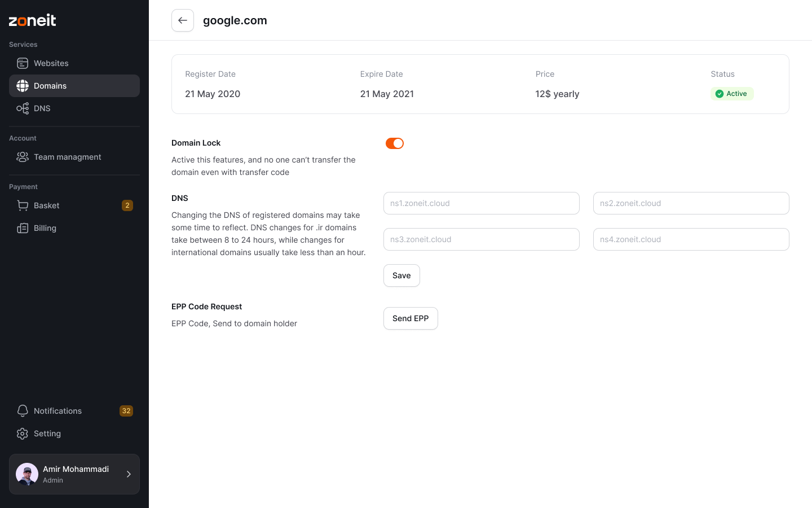Click the Send EPP button

pos(411,318)
